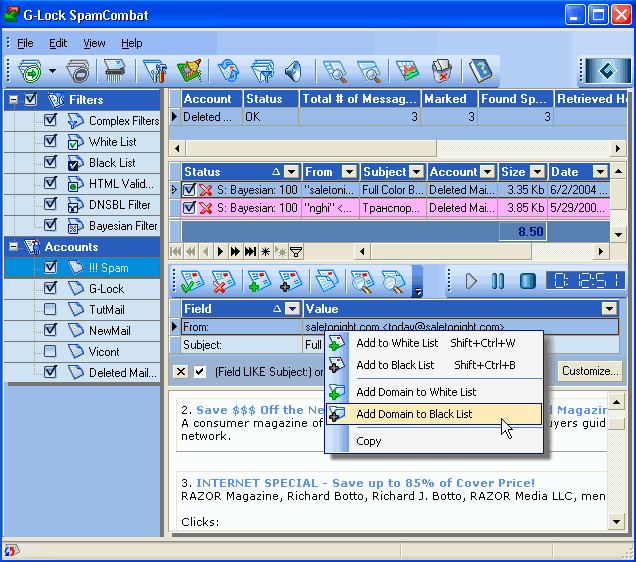Screen dimensions: 636x562
Task: Collapse the Accounts tree node
Action: [13, 247]
